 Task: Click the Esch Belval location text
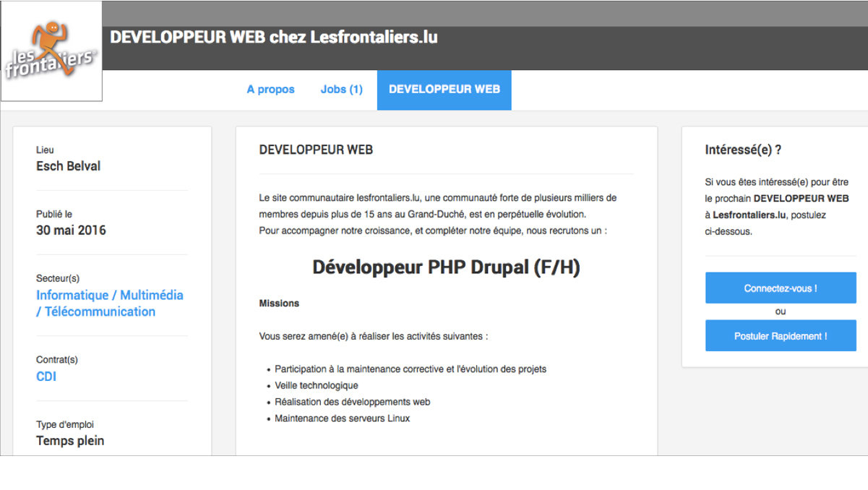coord(69,166)
